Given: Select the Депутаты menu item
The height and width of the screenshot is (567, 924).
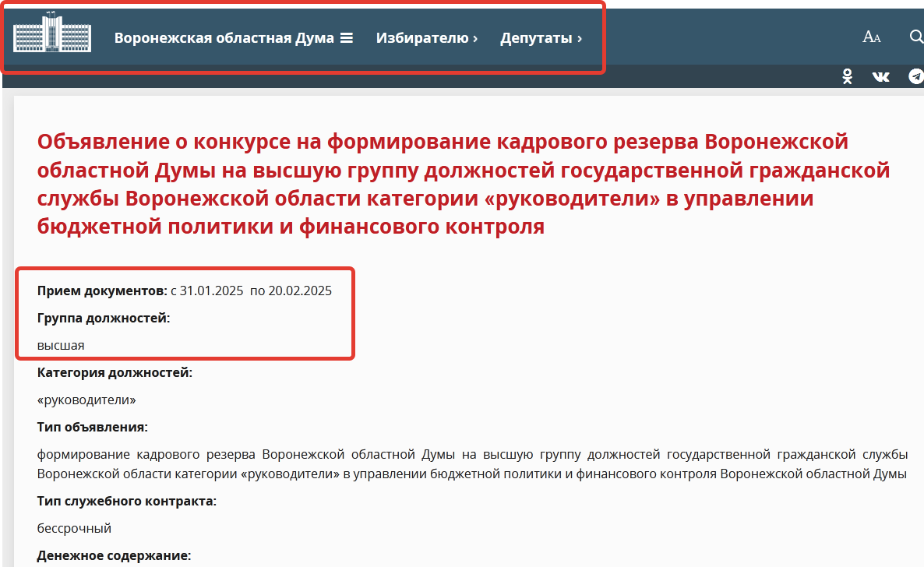Looking at the screenshot, I should coord(536,37).
